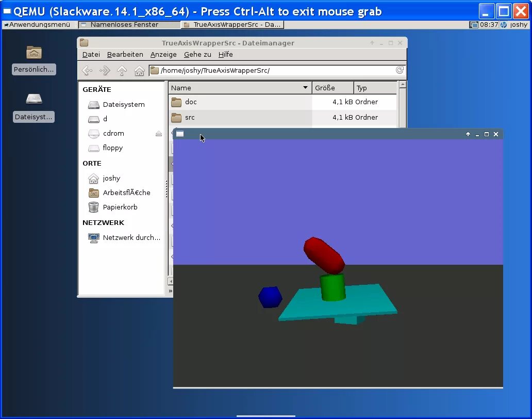The height and width of the screenshot is (419, 532).
Task: Select the doc folder icon
Action: click(x=176, y=102)
